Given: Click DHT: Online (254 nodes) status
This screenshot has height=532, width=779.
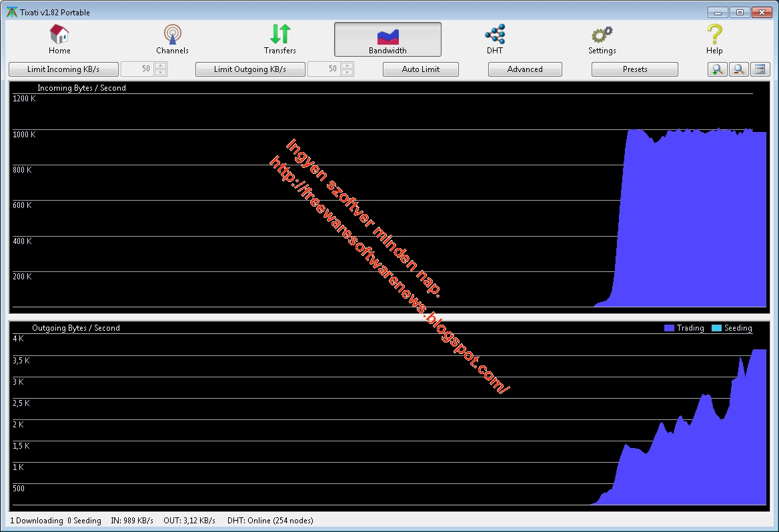Looking at the screenshot, I should 270,521.
